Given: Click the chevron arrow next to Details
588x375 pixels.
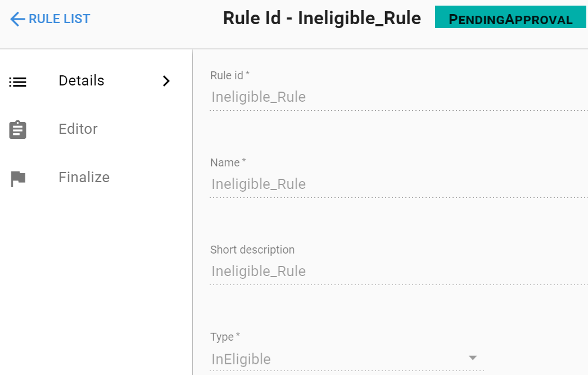Looking at the screenshot, I should tap(166, 81).
